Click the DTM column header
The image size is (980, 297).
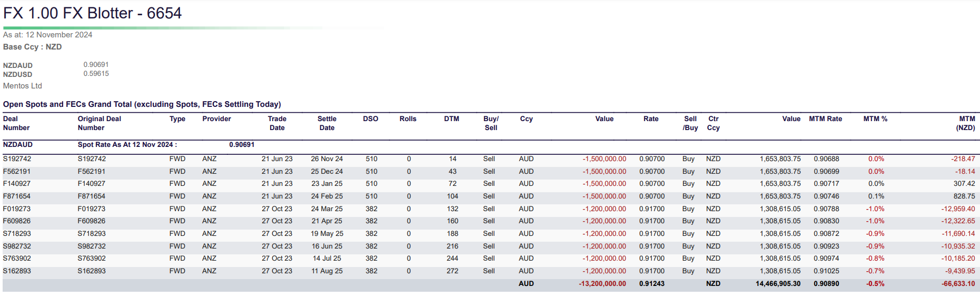tap(451, 119)
